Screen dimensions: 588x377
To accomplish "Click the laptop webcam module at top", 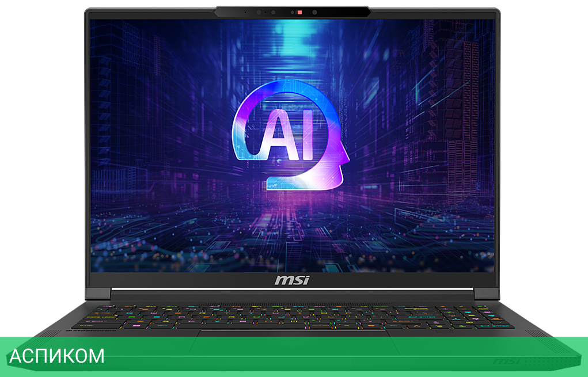I will 292,12.
